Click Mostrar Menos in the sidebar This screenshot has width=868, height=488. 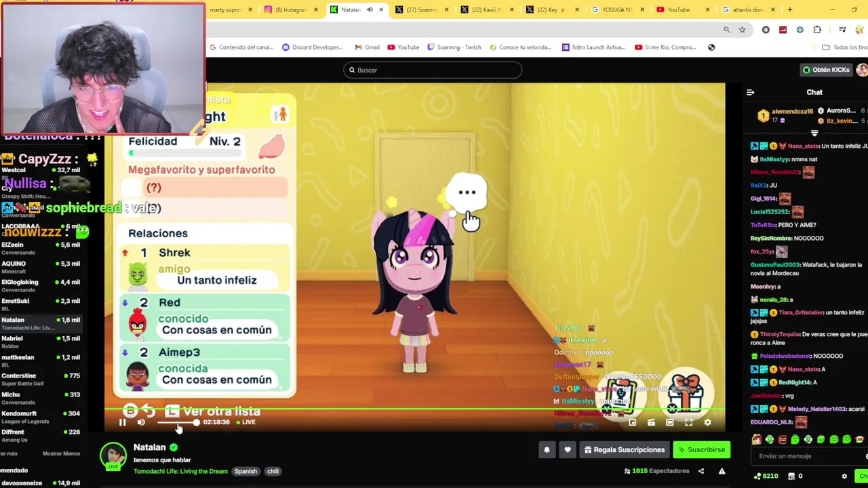[61, 453]
